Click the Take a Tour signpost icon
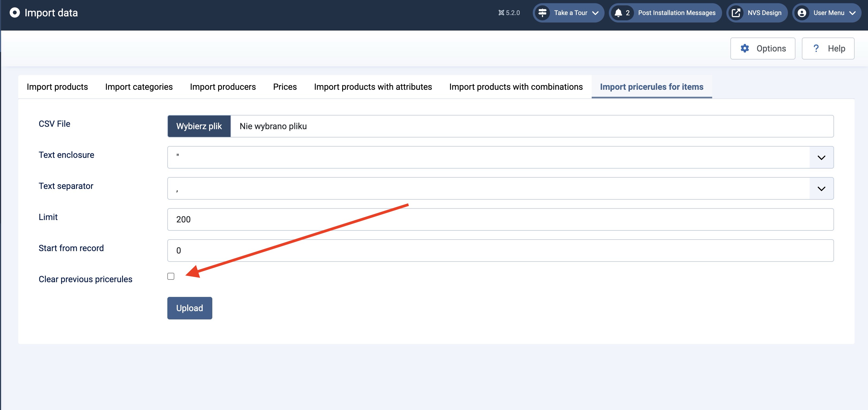This screenshot has height=410, width=868. [x=542, y=13]
